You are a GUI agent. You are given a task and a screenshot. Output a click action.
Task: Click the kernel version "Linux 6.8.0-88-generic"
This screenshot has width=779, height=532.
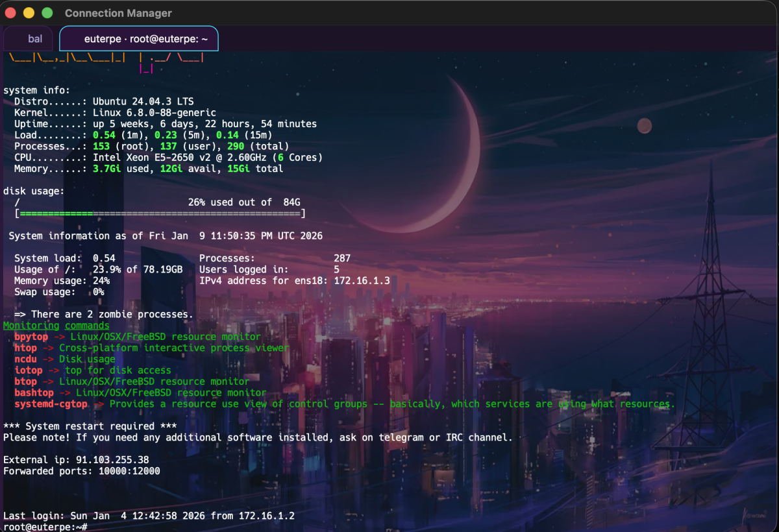[x=155, y=112]
